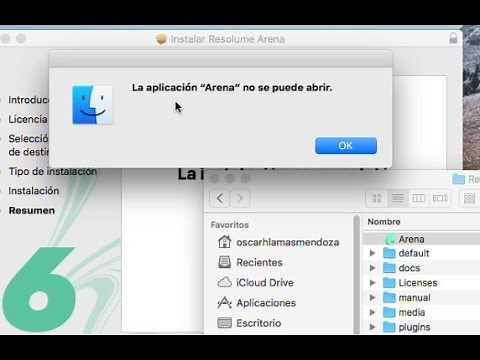This screenshot has width=480, height=360.
Task: Click the Recientes sidebar icon
Action: tap(224, 262)
